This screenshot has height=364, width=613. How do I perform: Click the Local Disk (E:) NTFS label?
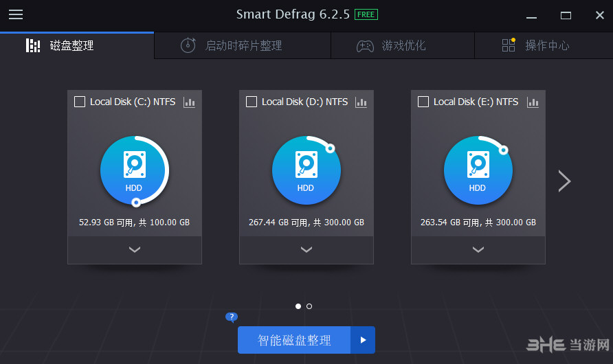point(476,102)
